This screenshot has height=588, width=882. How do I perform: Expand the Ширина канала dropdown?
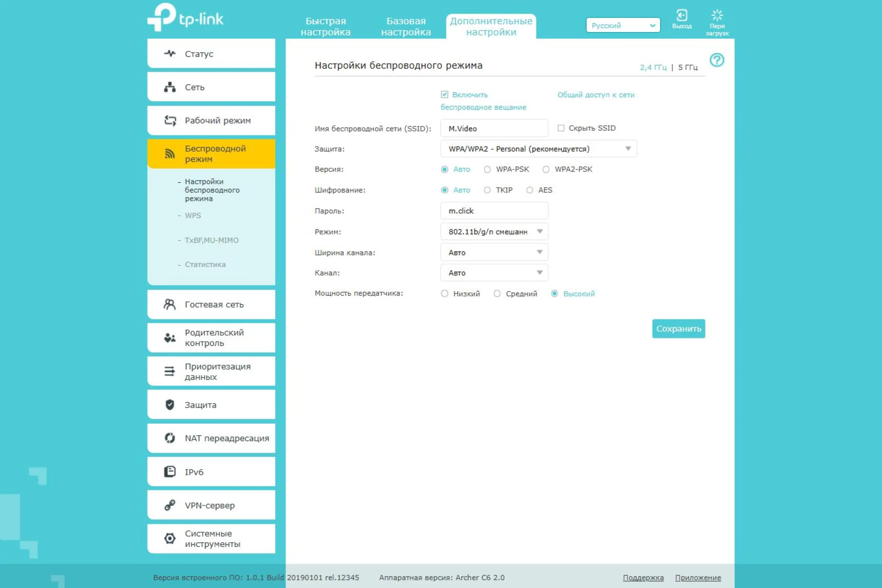pos(494,252)
